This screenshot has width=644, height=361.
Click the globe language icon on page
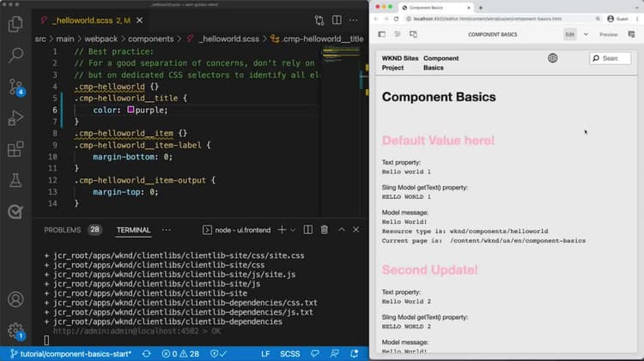(553, 58)
